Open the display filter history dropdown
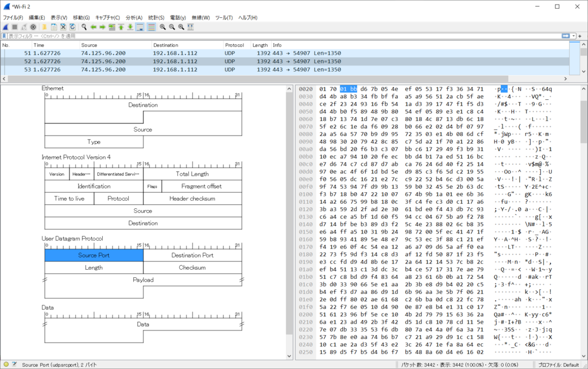The height and width of the screenshot is (369, 588). 574,36
